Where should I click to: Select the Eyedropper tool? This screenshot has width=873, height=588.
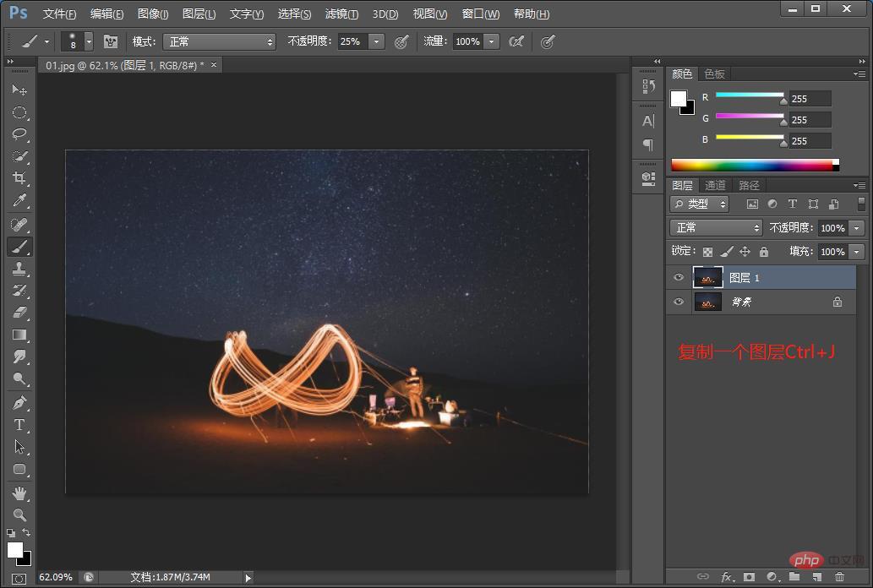19,200
